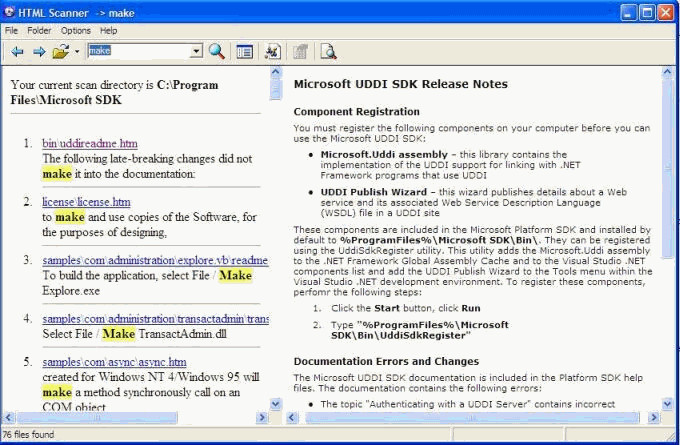Close the HTML Scanner window
This screenshot has width=680, height=445.
pyautogui.click(x=666, y=13)
